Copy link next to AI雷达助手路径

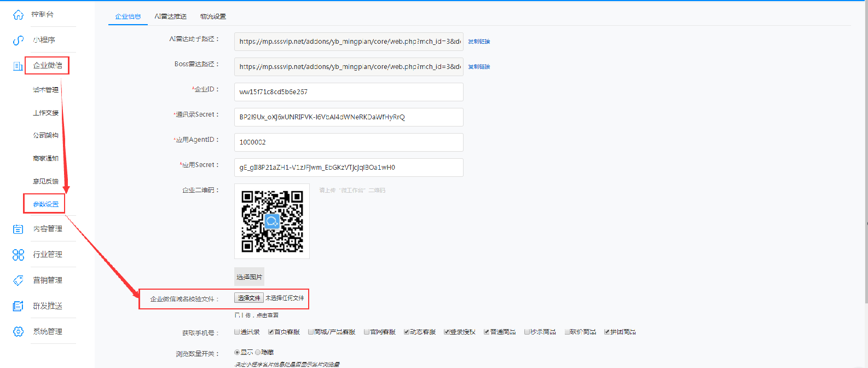[x=479, y=42]
